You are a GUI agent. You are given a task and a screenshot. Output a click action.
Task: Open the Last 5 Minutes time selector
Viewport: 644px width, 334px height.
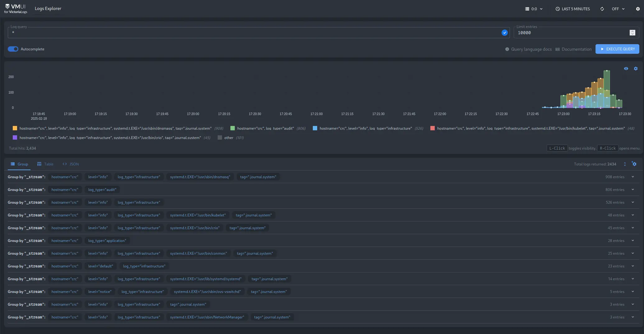572,9
